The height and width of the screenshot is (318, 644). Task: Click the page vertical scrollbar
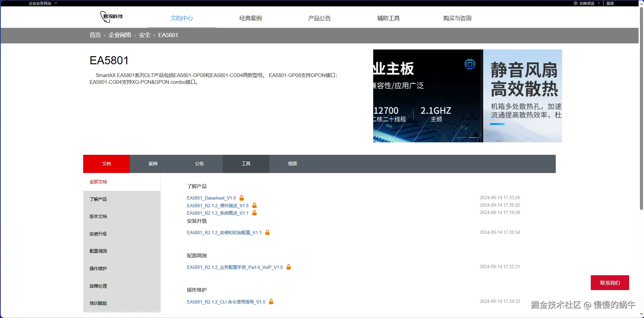click(x=641, y=108)
